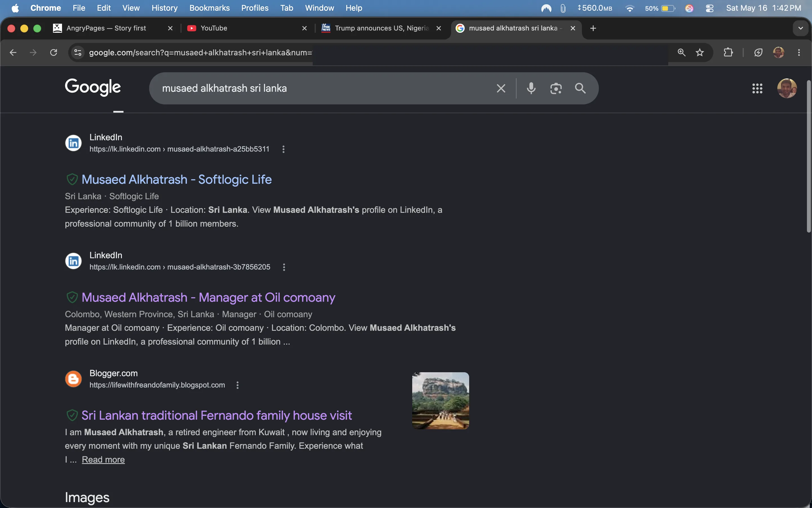Open Musaed Alkhatrash - Softlogic Life result
Image resolution: width=812 pixels, height=508 pixels.
coord(176,179)
